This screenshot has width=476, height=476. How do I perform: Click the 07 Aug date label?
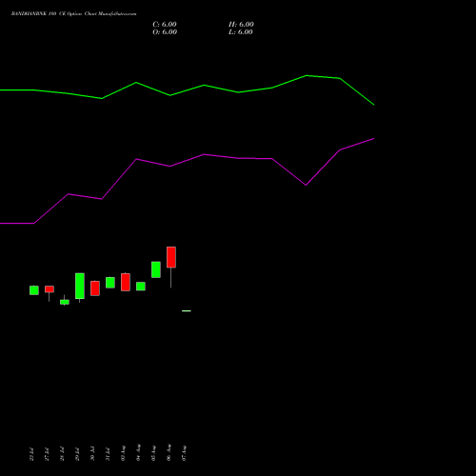(184, 452)
